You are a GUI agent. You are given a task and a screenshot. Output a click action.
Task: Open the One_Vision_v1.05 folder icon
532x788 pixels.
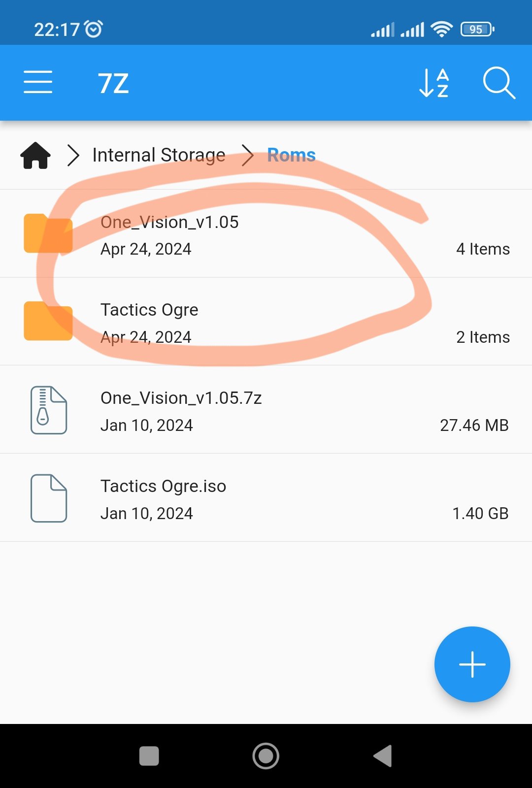pos(48,233)
